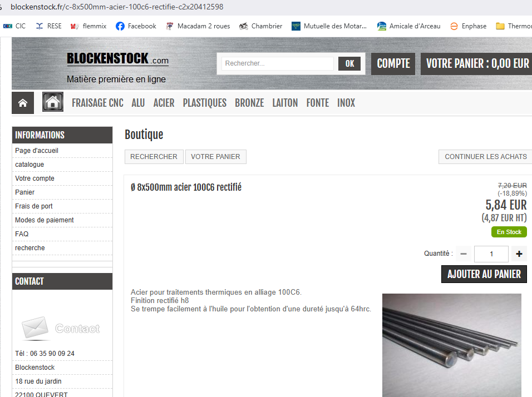Image resolution: width=532 pixels, height=397 pixels.
Task: Click AJOUTER AU PANIER button
Action: tap(484, 274)
